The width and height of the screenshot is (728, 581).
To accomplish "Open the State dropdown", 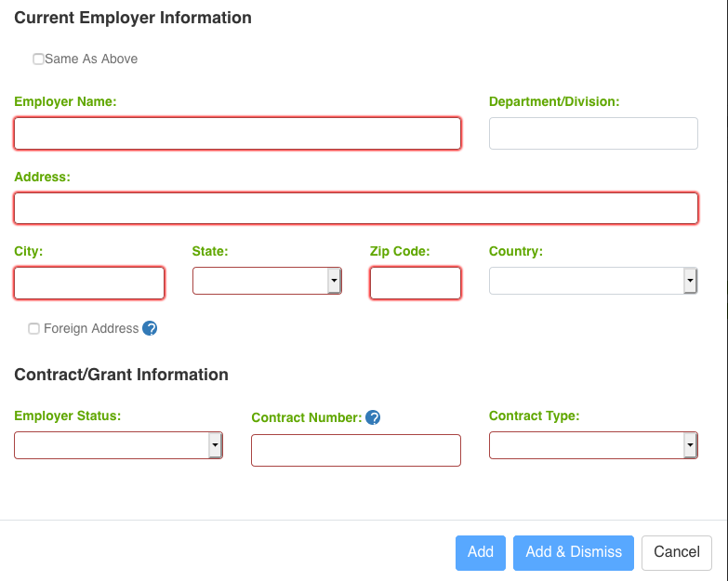I will 267,281.
